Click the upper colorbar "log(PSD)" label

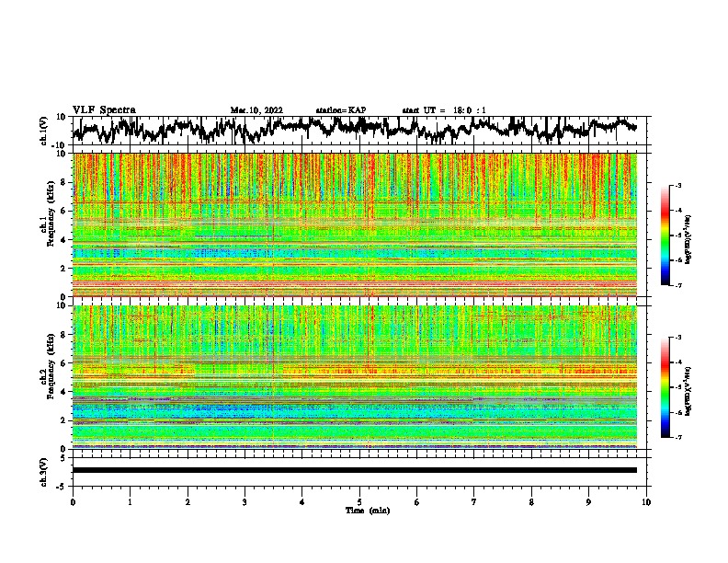pyautogui.click(x=688, y=240)
